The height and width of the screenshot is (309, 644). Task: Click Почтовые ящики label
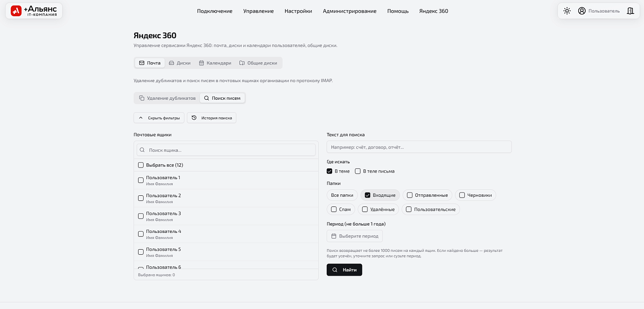pyautogui.click(x=152, y=135)
